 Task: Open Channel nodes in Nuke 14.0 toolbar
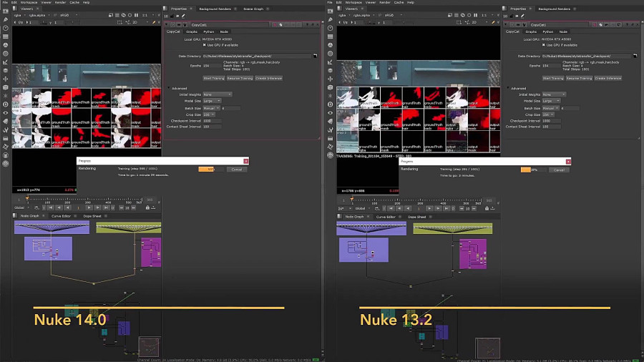[5, 36]
